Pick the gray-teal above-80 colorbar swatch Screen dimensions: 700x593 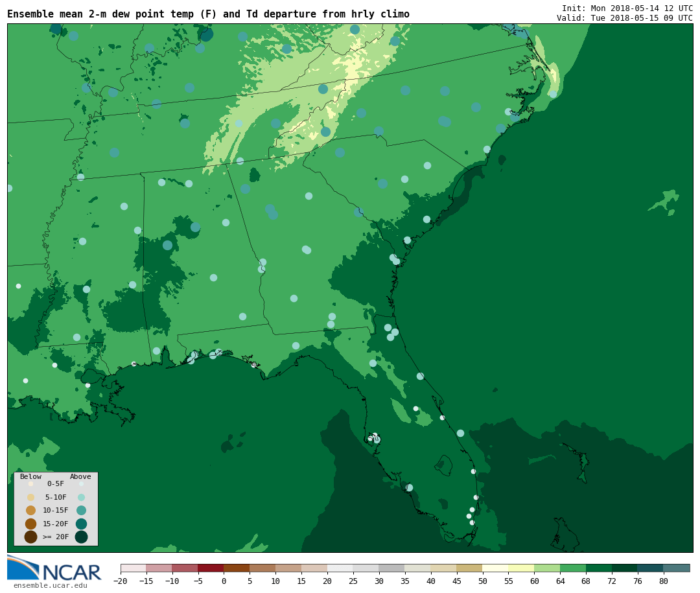(x=677, y=568)
